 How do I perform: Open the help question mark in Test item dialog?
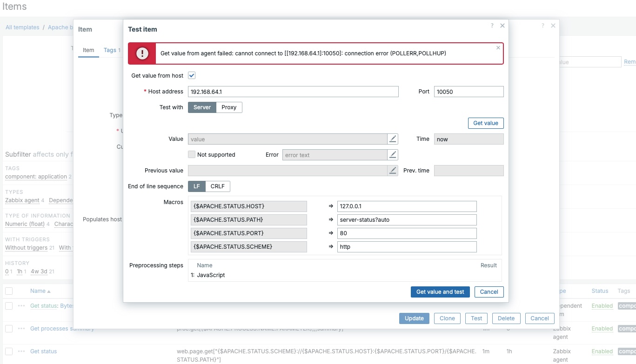tap(492, 26)
